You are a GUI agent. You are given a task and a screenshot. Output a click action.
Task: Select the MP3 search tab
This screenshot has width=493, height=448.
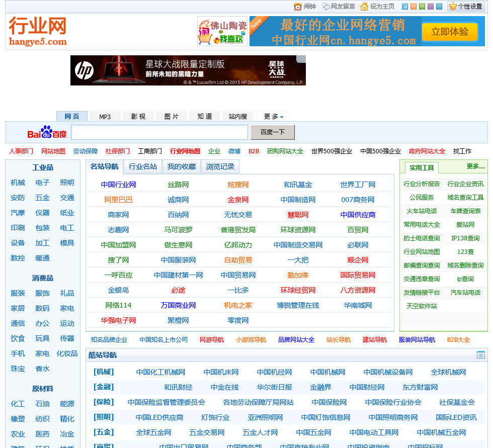(x=105, y=117)
